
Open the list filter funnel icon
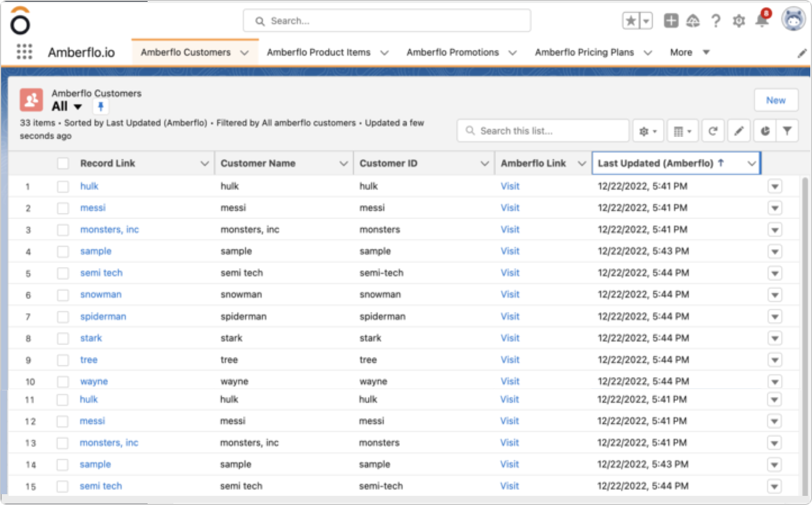point(787,131)
